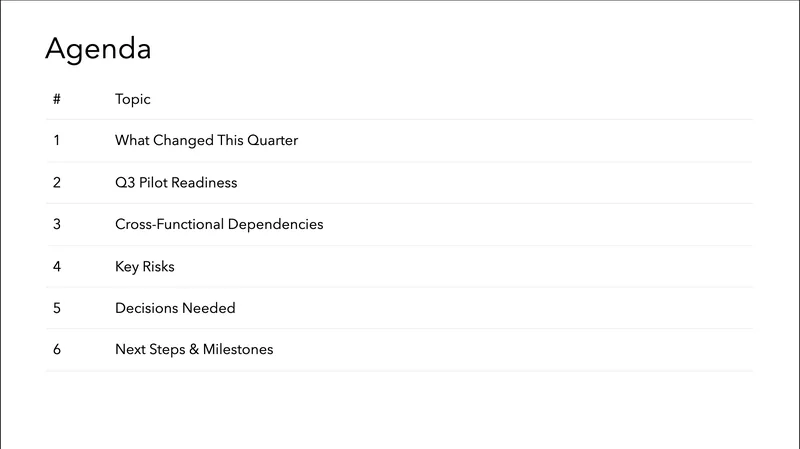
Task: Click row number 1 in the table
Action: pyautogui.click(x=57, y=140)
